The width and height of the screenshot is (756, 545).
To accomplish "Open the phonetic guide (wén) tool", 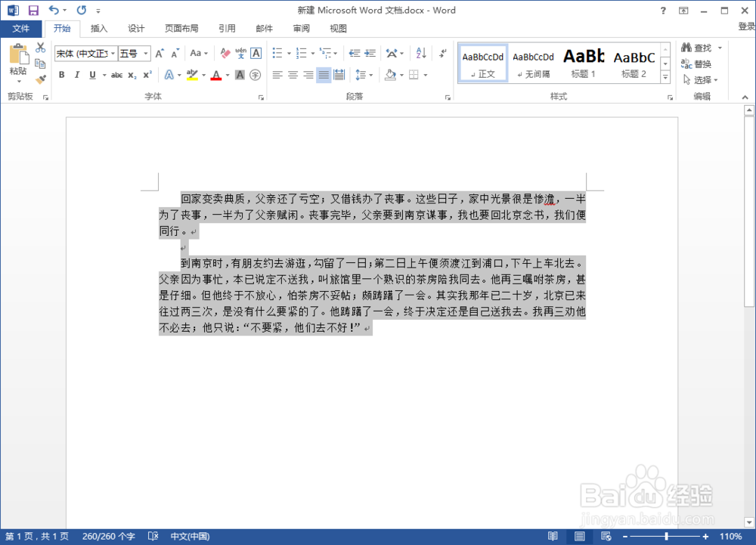I will [x=240, y=54].
